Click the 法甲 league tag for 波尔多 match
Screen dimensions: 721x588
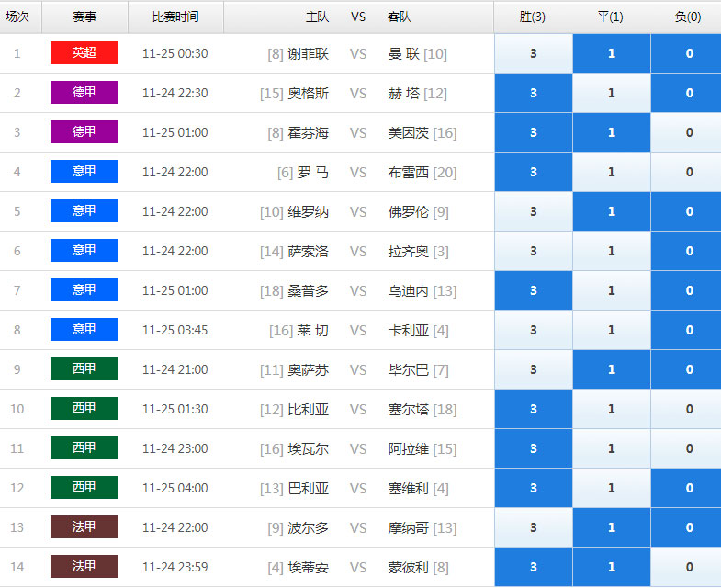coord(84,527)
